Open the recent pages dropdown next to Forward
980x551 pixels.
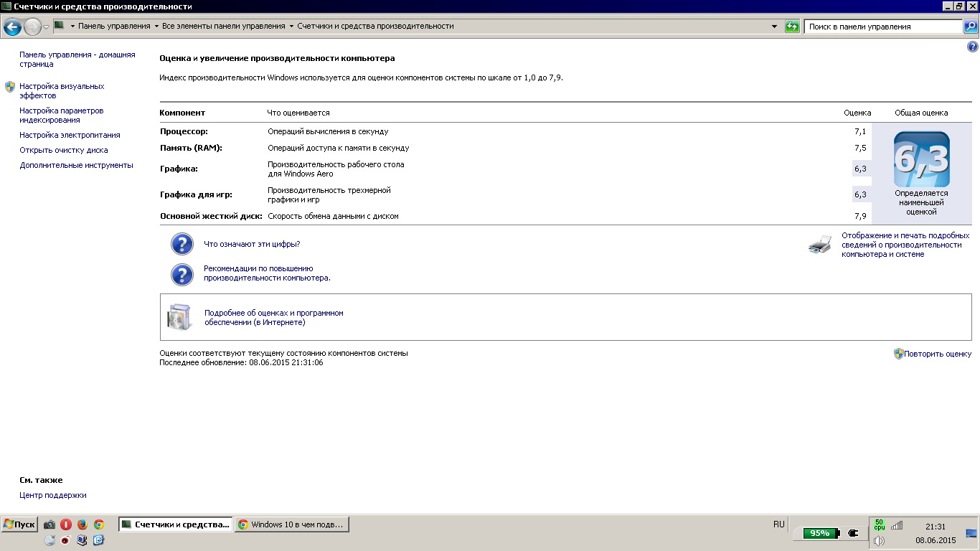[x=47, y=27]
